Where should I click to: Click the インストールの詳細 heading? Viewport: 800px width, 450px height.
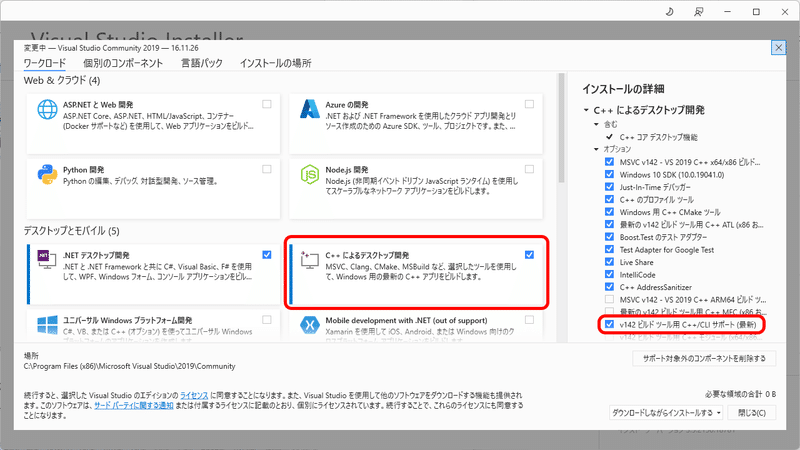pos(623,89)
